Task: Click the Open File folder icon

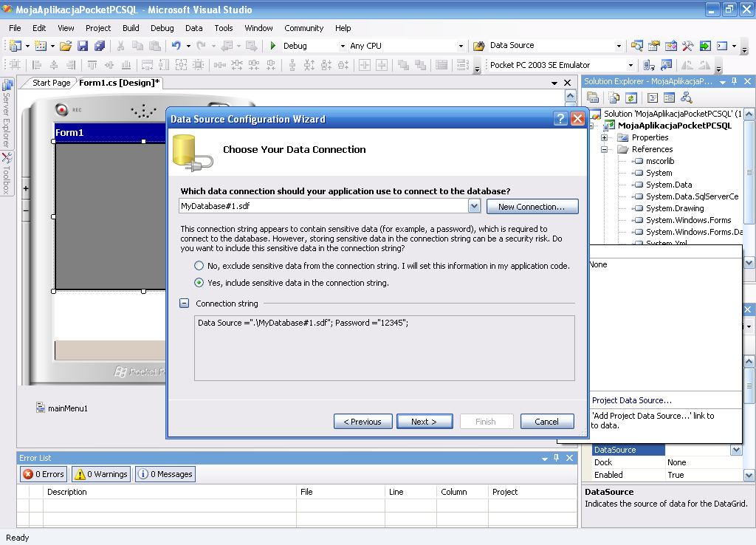Action: (x=66, y=46)
